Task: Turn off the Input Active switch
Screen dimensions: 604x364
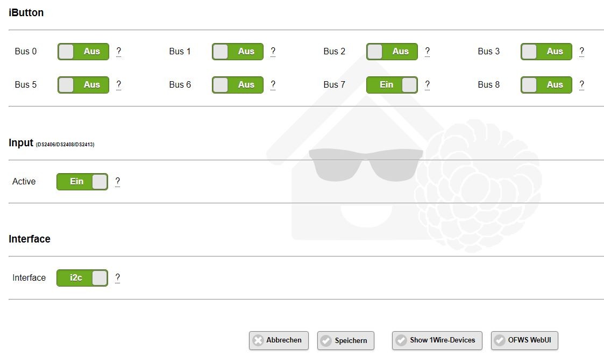Action: pos(82,182)
